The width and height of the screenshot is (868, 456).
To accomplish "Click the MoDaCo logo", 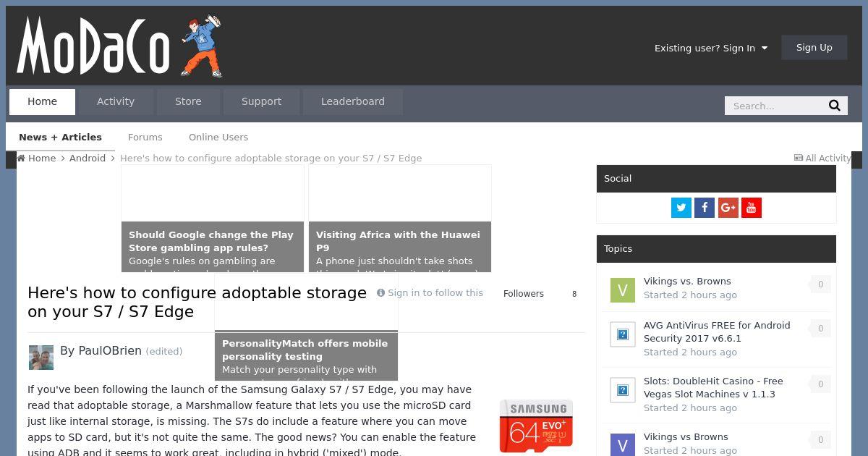I will pyautogui.click(x=120, y=46).
